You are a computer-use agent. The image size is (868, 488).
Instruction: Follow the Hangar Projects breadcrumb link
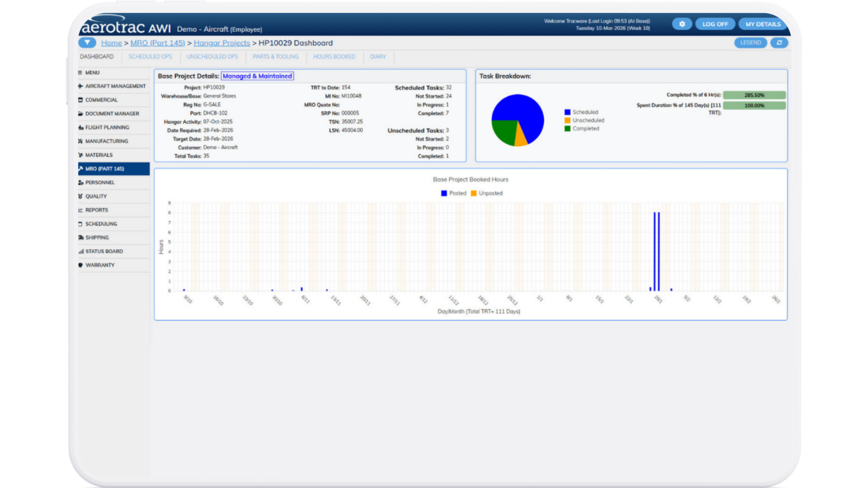pos(222,43)
